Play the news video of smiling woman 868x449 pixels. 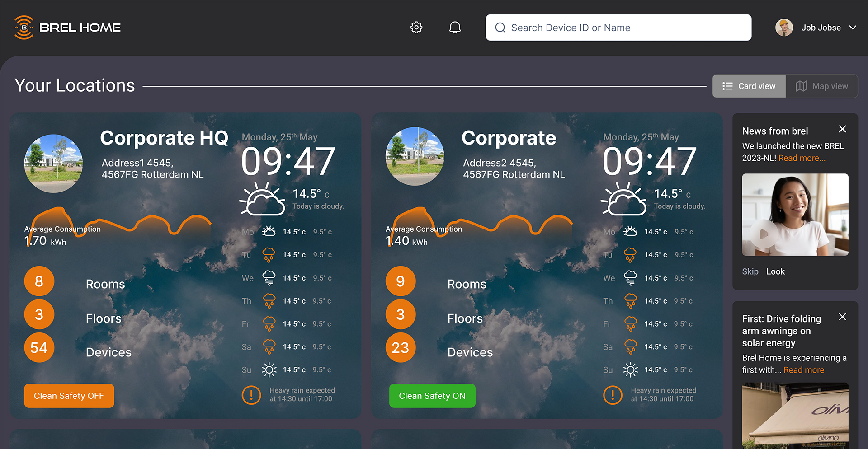(x=764, y=234)
